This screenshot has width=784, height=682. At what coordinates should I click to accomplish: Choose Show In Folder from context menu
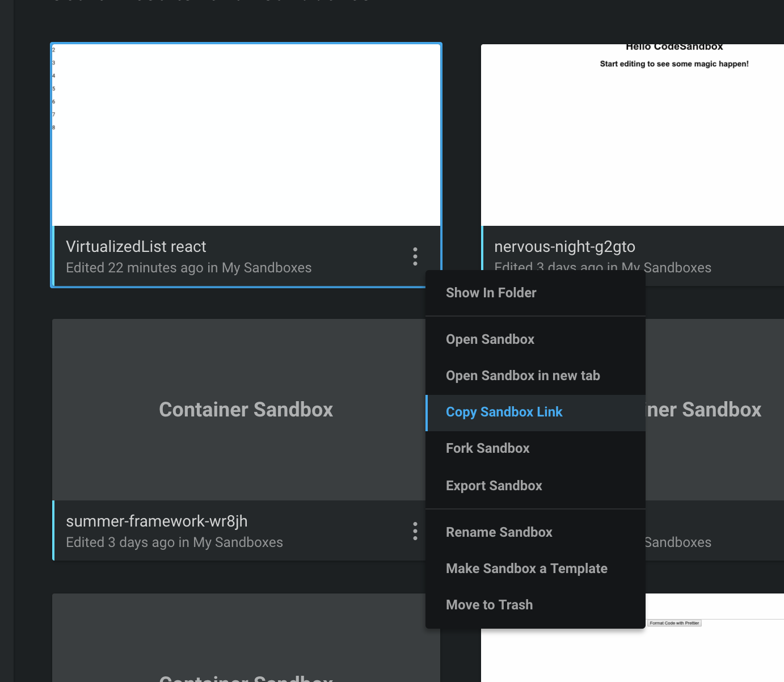pyautogui.click(x=536, y=293)
